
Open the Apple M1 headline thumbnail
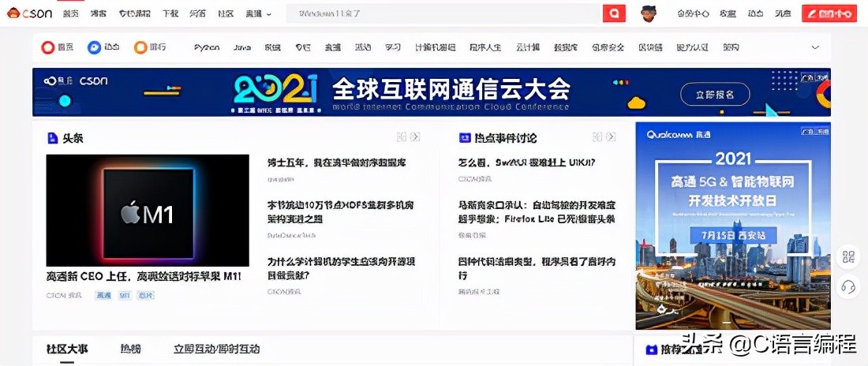[x=148, y=211]
